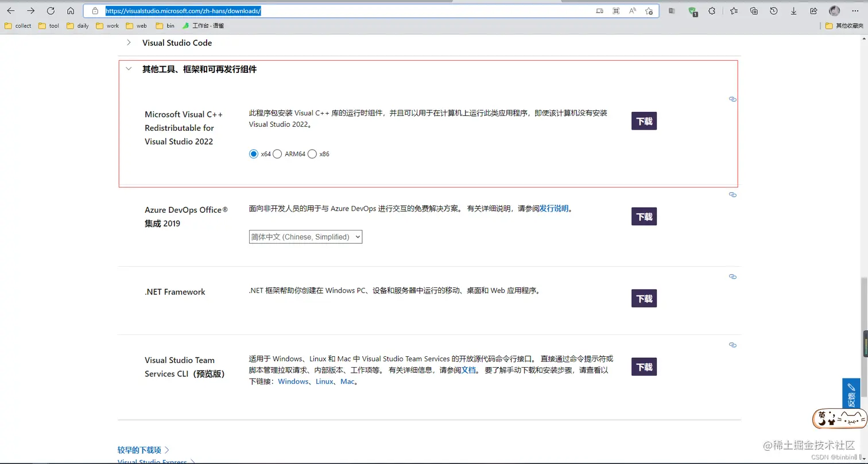Click the Linux manual download link
Image resolution: width=868 pixels, height=464 pixels.
pyautogui.click(x=324, y=382)
